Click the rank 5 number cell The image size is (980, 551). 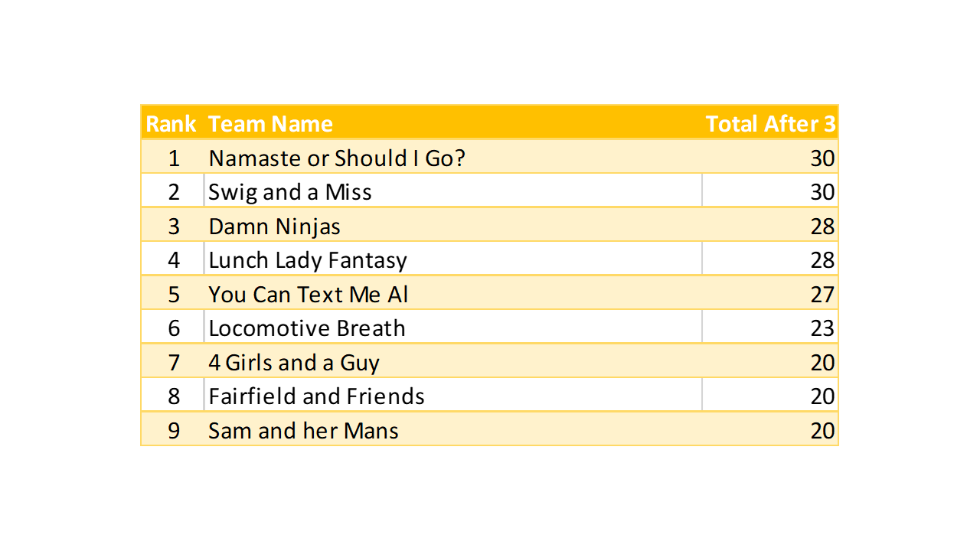point(174,295)
